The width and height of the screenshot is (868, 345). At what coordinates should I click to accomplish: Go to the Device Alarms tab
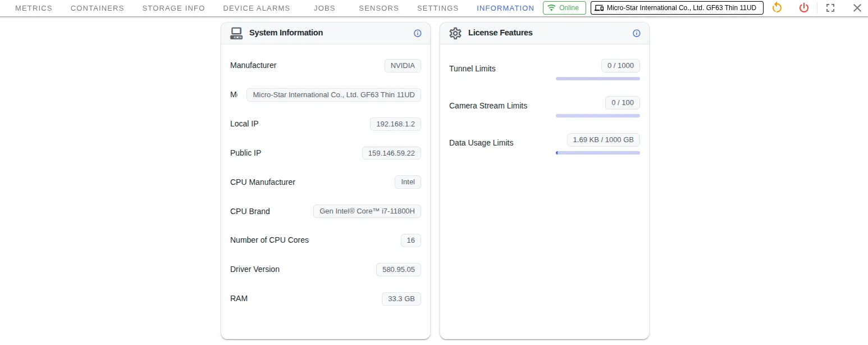(257, 8)
